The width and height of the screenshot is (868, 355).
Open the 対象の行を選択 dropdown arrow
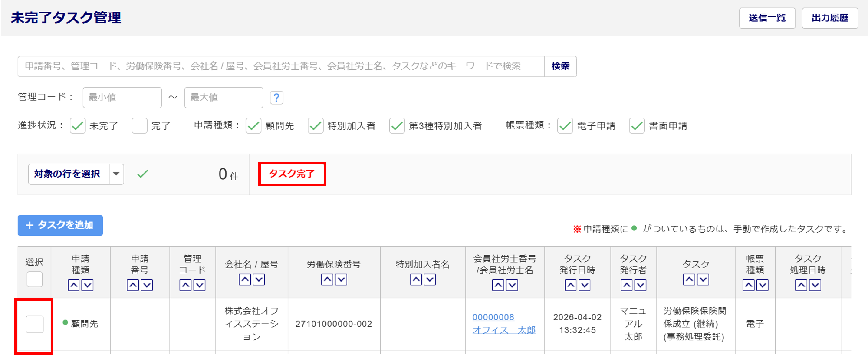tap(116, 174)
